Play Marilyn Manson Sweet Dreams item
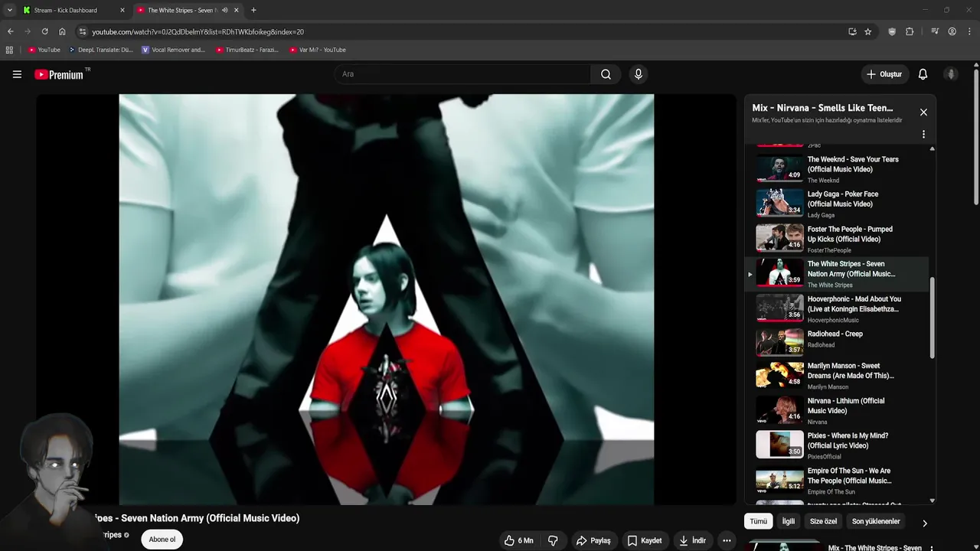 tap(837, 376)
